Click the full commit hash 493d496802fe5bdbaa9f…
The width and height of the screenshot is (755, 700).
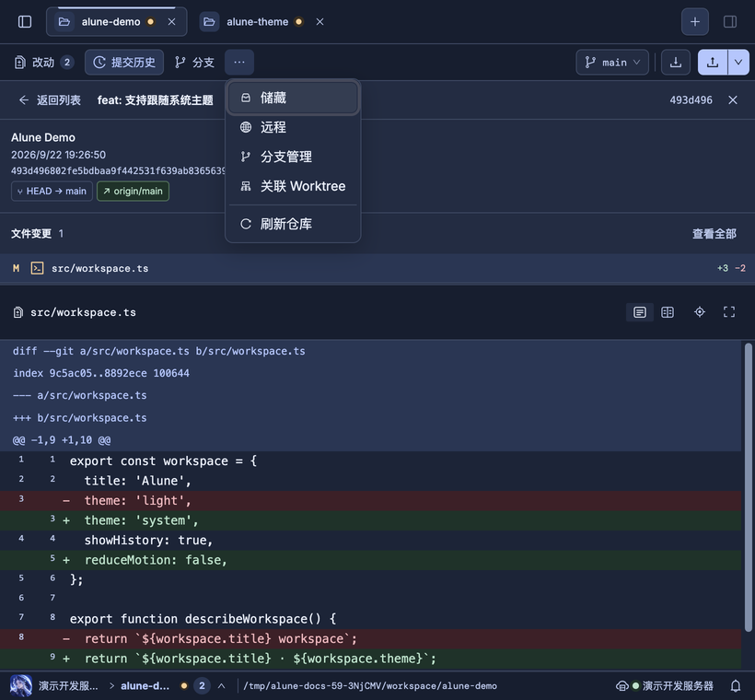[118, 171]
